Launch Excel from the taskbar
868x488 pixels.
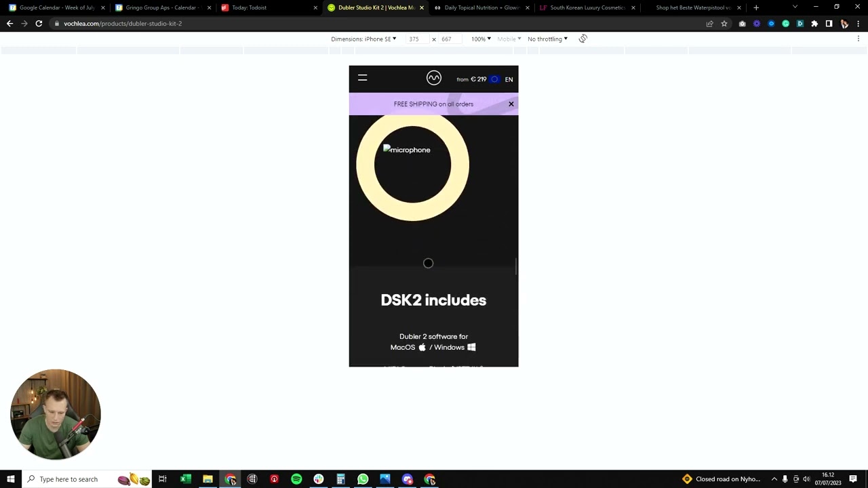click(x=185, y=479)
